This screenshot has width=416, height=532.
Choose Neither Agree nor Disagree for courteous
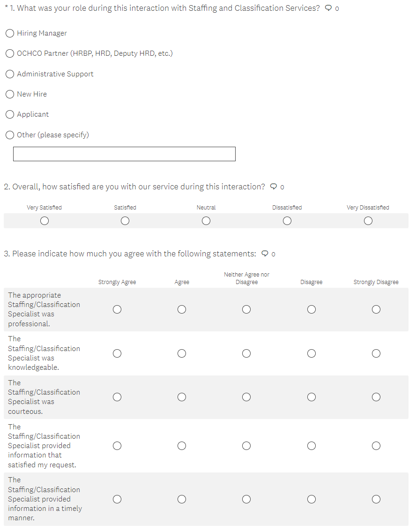[x=246, y=397]
